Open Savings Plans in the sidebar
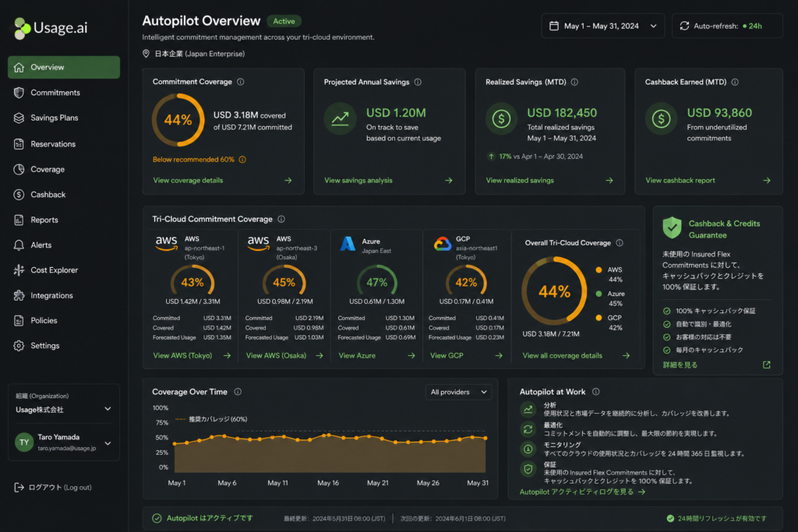 [x=64, y=118]
